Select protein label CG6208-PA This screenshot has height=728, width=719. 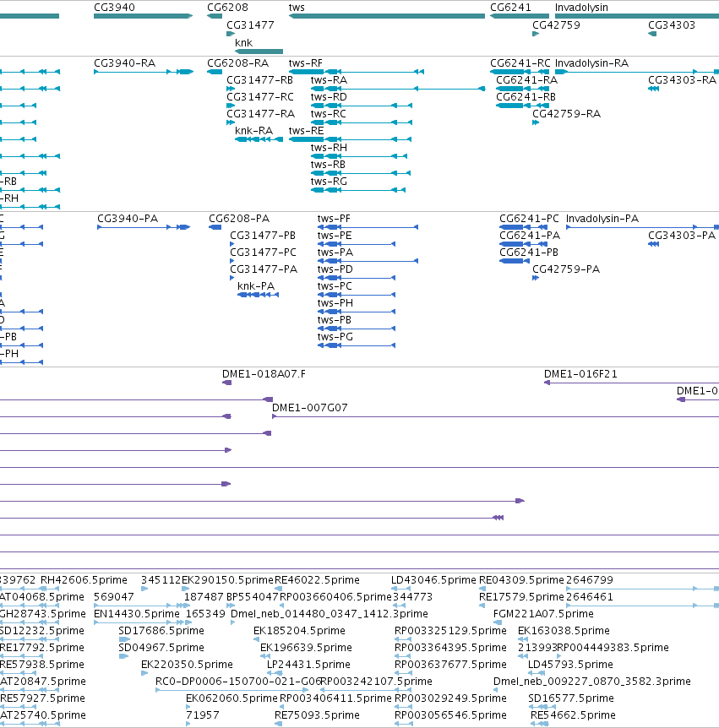coord(239,219)
